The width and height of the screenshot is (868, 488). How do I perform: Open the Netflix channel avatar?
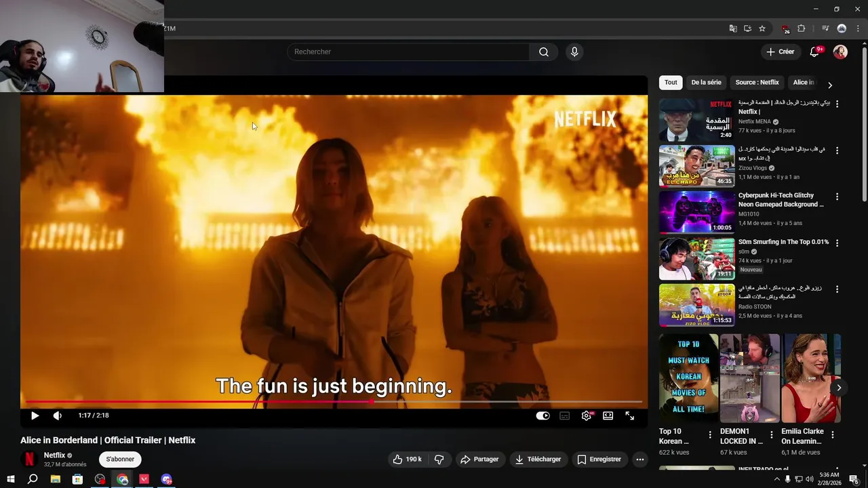pyautogui.click(x=29, y=459)
